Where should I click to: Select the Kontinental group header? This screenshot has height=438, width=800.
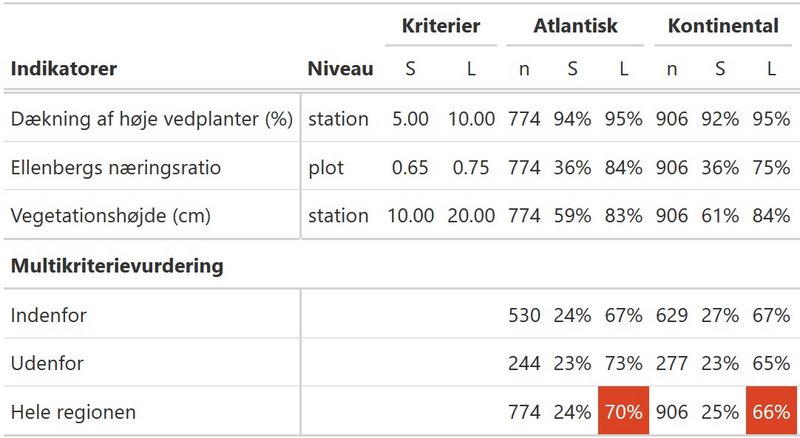click(x=723, y=26)
